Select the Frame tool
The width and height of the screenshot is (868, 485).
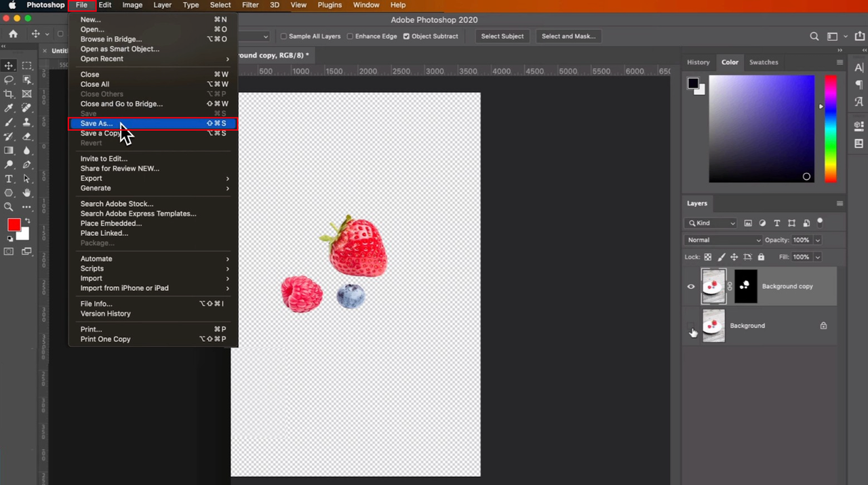tap(26, 94)
